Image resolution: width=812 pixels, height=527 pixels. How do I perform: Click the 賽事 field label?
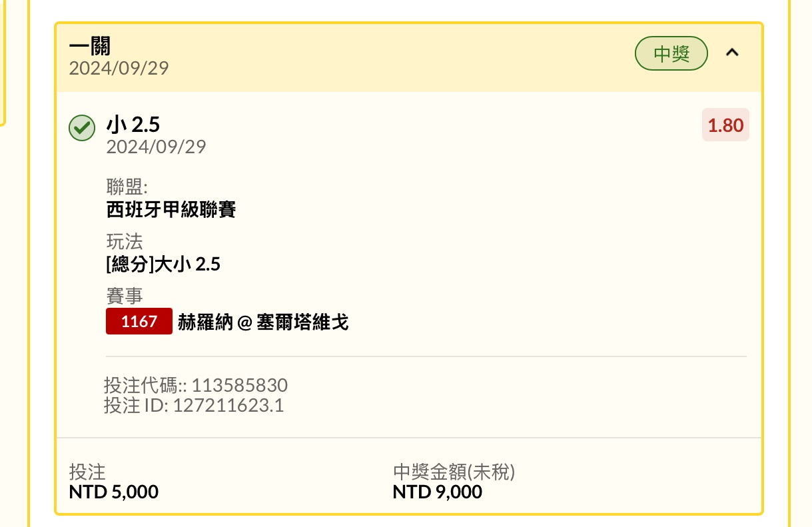coord(125,296)
